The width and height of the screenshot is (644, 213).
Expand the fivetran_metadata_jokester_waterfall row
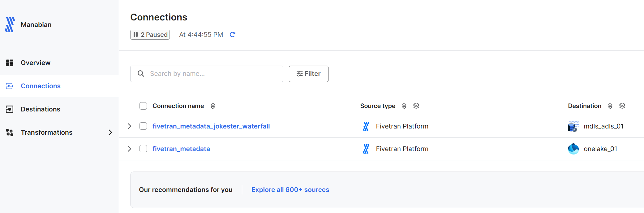[130, 126]
